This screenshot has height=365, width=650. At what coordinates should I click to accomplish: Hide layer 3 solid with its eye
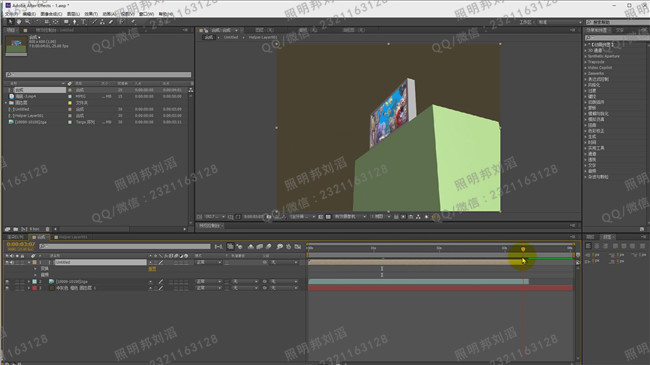click(x=7, y=287)
